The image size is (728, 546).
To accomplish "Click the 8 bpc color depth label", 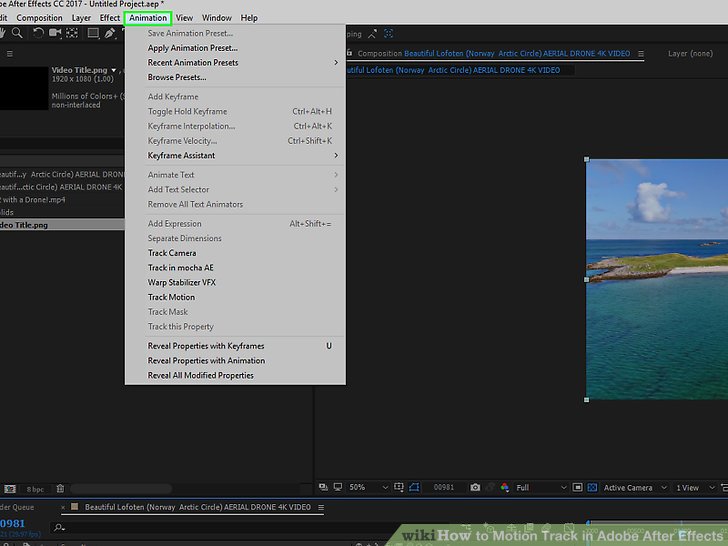I will click(x=35, y=489).
